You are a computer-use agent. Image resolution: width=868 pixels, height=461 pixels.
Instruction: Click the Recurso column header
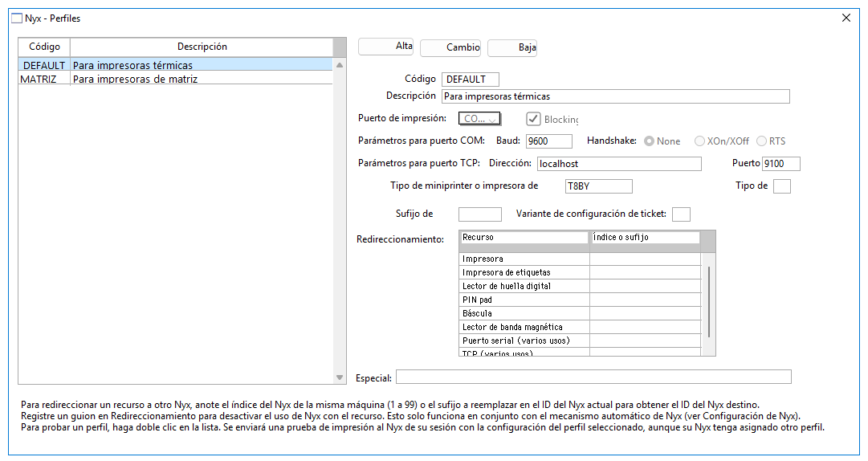[524, 238]
